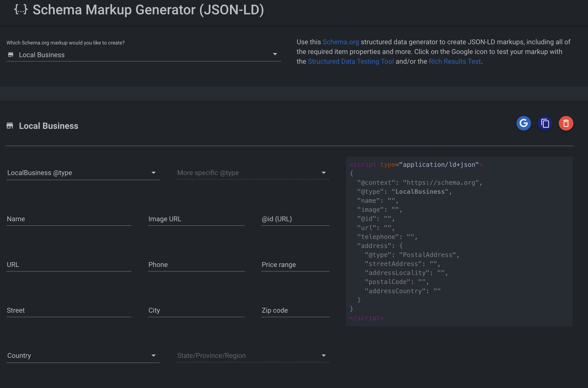Focus the Name input field
Image resolution: width=588 pixels, height=388 pixels.
[69, 219]
